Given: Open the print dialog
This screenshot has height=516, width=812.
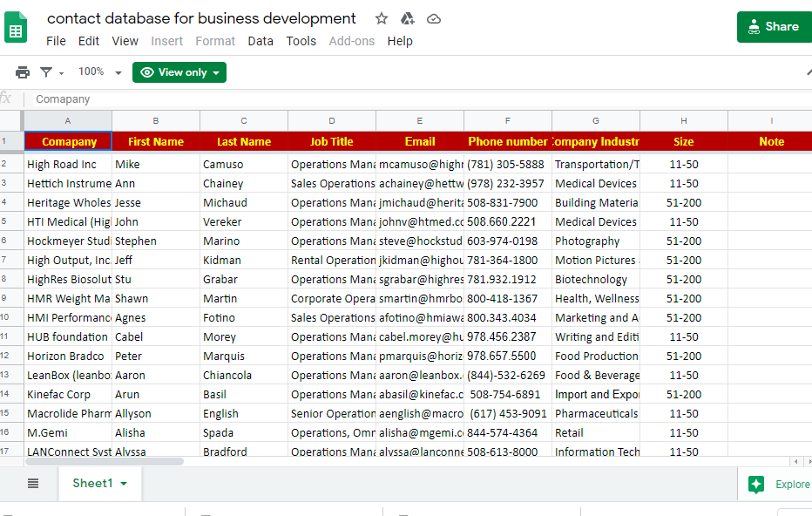Looking at the screenshot, I should [x=22, y=71].
